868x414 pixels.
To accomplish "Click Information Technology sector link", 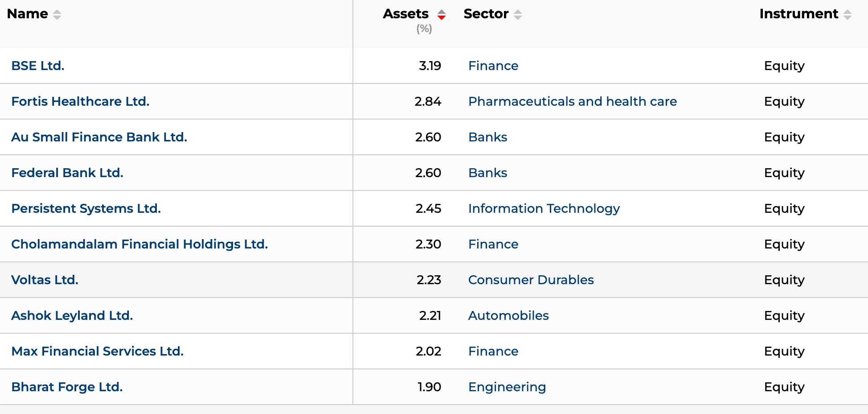I will coord(544,208).
